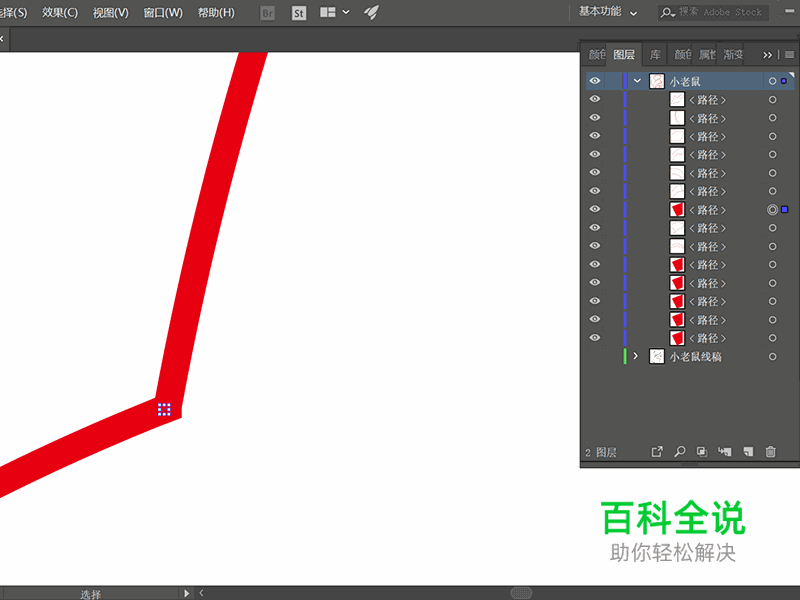This screenshot has width=800, height=600.
Task: Hide the 小老鼠线稿 layer
Action: [595, 356]
